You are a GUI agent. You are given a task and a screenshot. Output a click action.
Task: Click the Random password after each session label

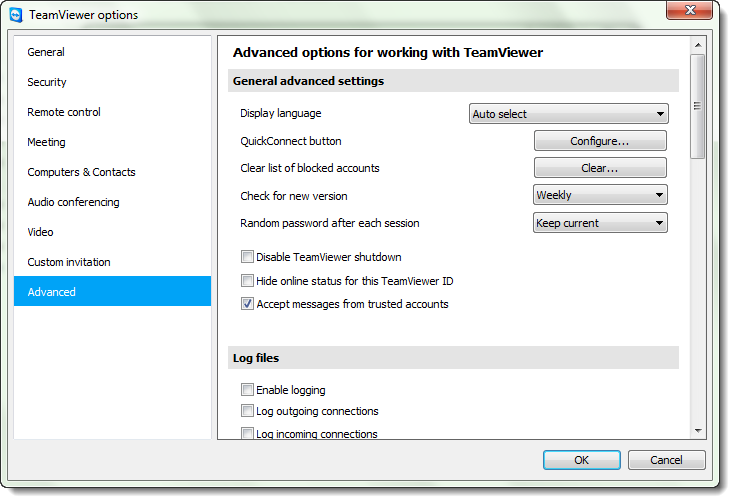coord(330,223)
